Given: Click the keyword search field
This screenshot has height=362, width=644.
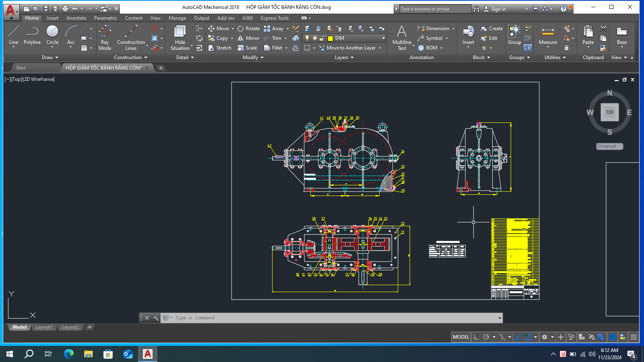Looking at the screenshot, I should 435,9.
